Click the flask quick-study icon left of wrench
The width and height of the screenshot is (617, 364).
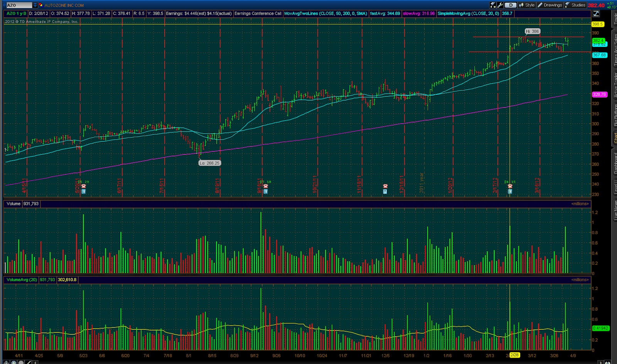493,5
